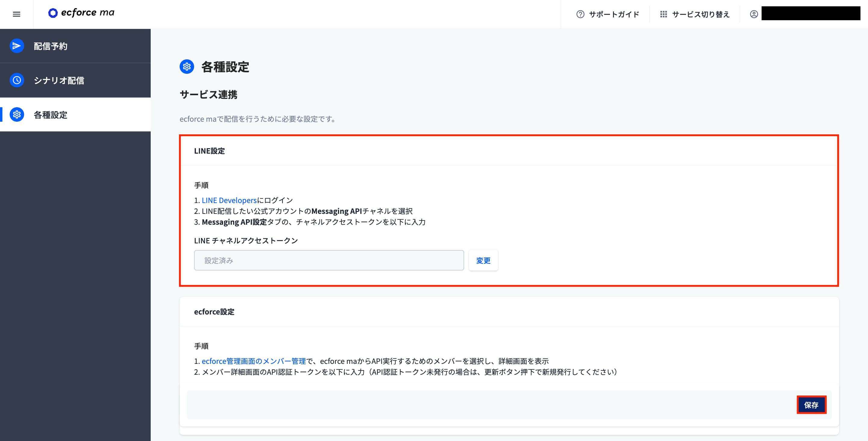Image resolution: width=868 pixels, height=441 pixels.
Task: Click the ecforce ma logo
Action: point(81,13)
